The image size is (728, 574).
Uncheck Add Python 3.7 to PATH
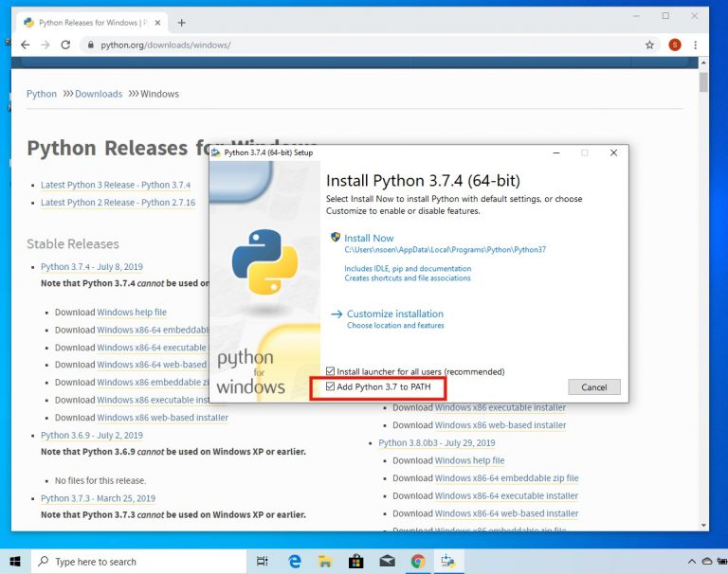point(330,386)
